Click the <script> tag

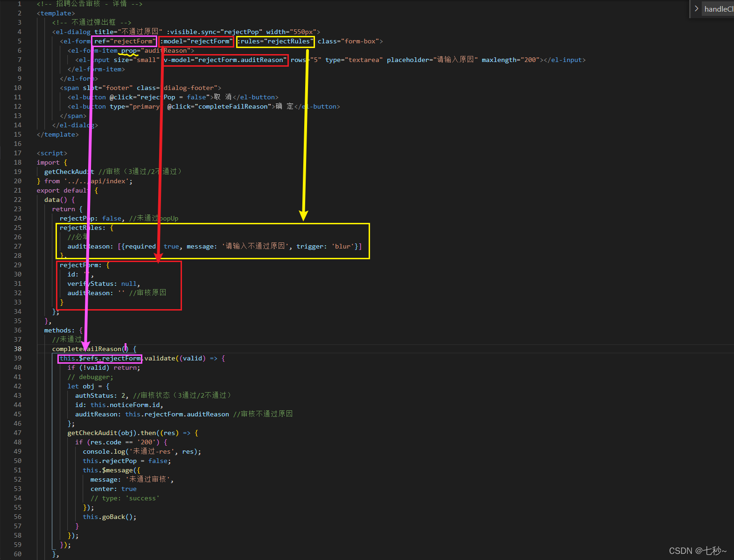click(52, 153)
